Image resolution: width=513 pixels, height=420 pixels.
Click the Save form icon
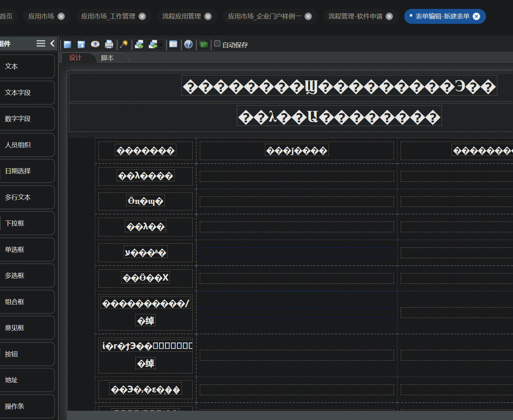67,44
